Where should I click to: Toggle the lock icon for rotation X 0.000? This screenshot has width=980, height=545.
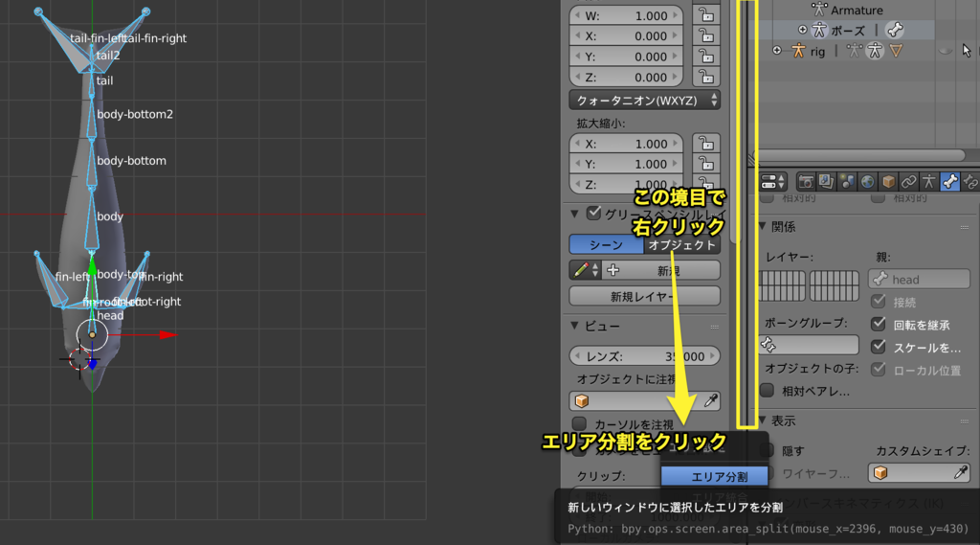point(706,35)
